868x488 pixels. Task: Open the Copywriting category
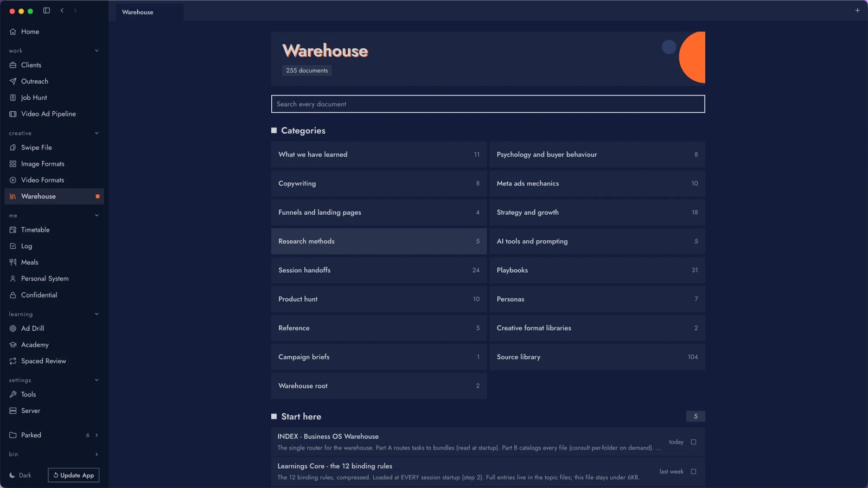point(379,183)
